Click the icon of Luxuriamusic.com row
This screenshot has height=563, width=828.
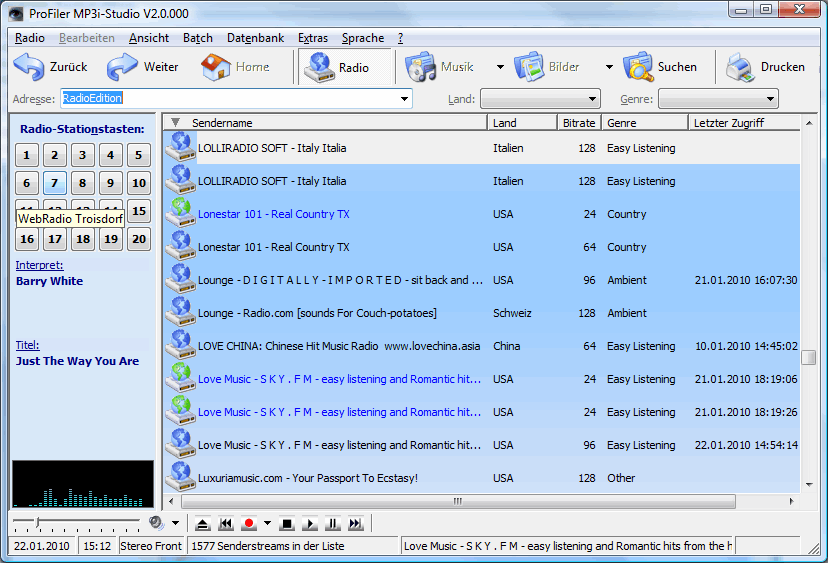pyautogui.click(x=181, y=477)
